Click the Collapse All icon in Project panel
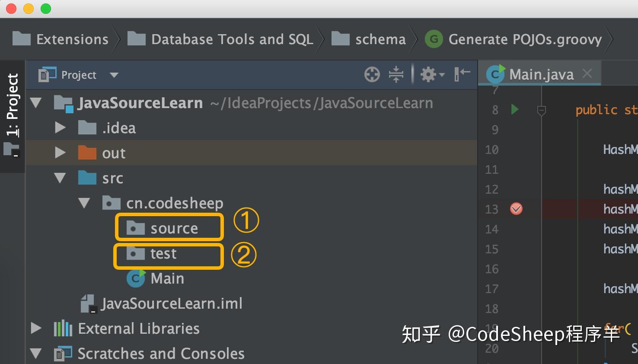The image size is (638, 364). (396, 75)
